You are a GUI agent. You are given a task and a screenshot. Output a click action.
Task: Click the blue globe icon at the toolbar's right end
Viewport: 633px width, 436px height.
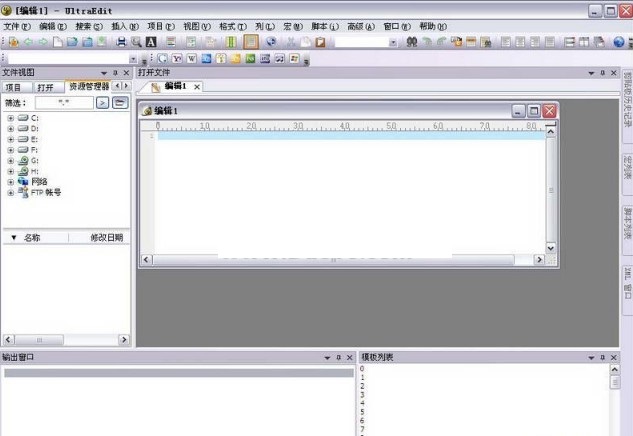[x=618, y=42]
